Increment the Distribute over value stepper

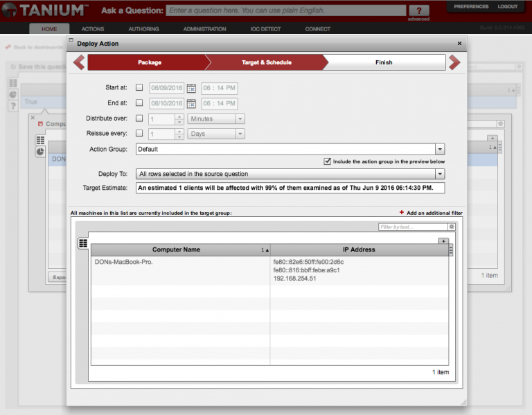point(179,116)
